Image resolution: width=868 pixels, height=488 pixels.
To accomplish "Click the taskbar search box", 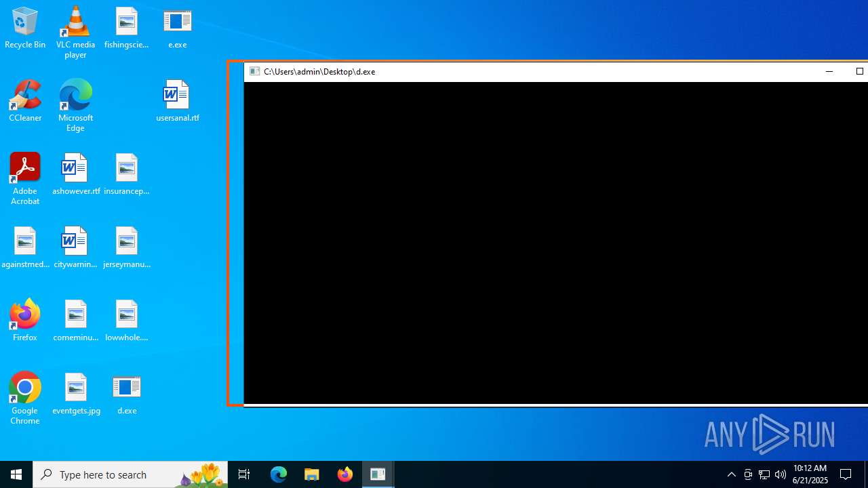I will (130, 474).
